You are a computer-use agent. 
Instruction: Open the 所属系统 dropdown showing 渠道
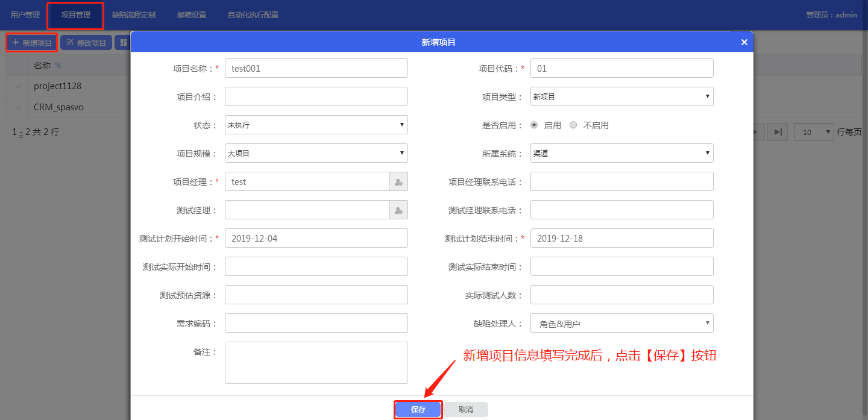(x=621, y=153)
